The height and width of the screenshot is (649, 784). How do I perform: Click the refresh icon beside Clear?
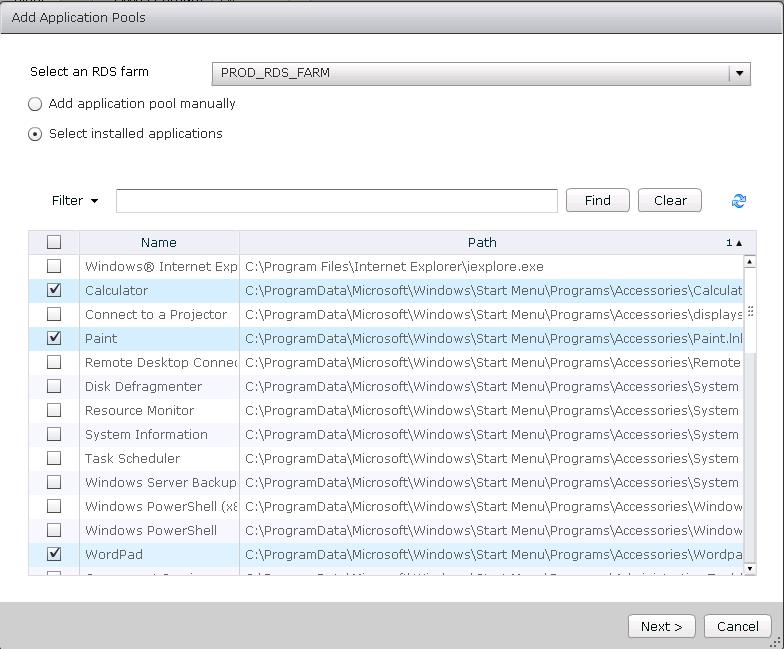(x=739, y=201)
